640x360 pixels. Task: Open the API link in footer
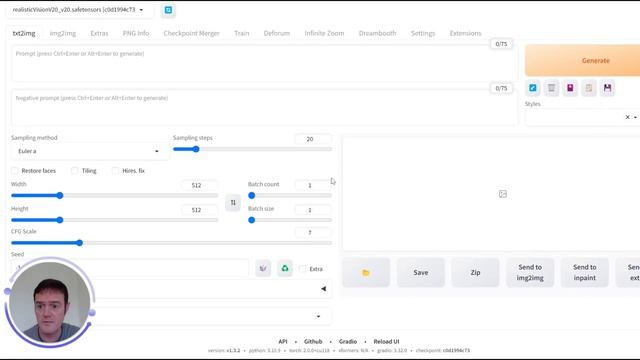click(x=283, y=342)
